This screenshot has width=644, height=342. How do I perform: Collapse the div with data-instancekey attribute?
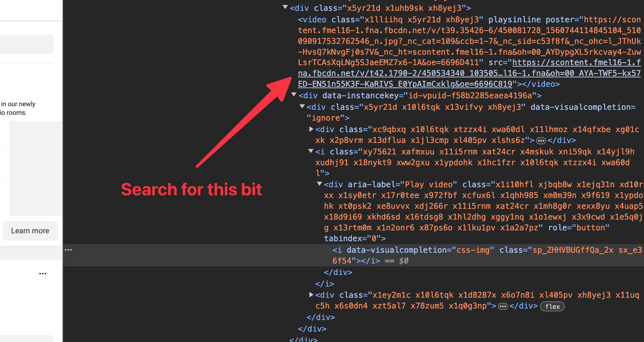294,95
